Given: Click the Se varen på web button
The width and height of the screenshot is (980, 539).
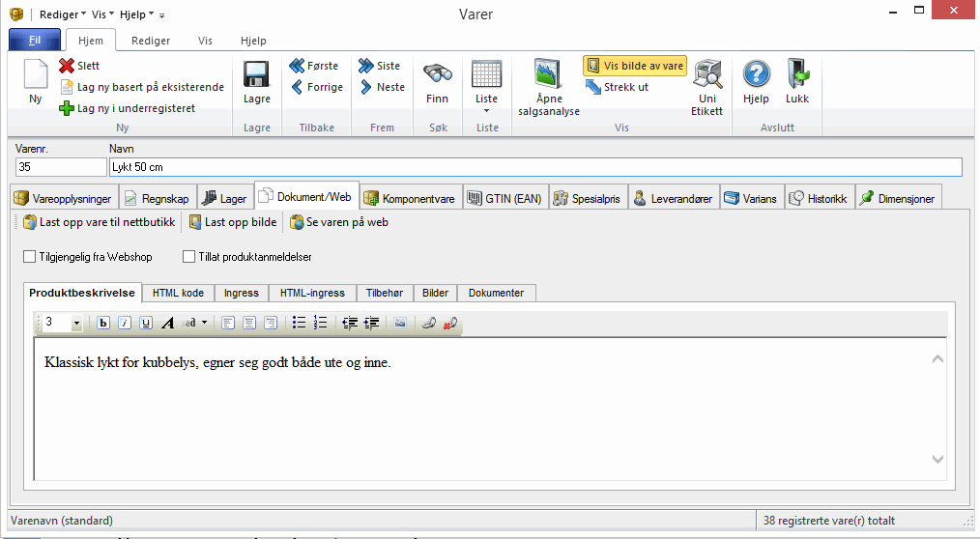Looking at the screenshot, I should pos(339,222).
